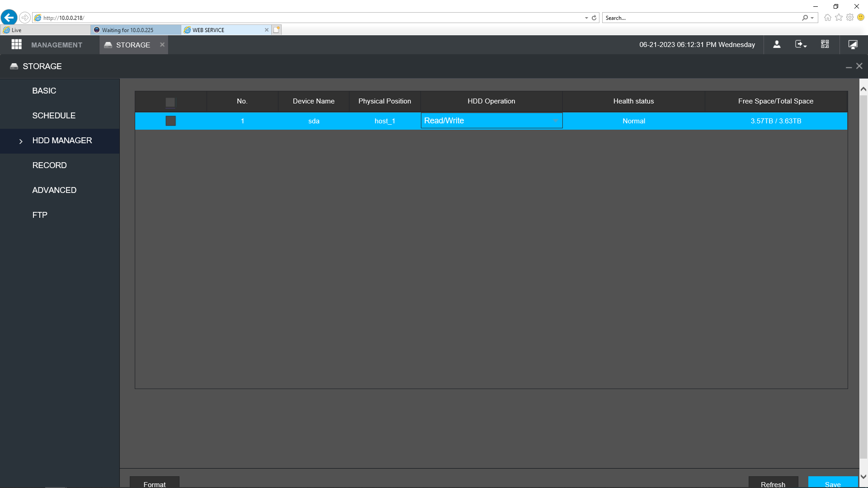
Task: Expand the address bar history dropdown
Action: (586, 18)
